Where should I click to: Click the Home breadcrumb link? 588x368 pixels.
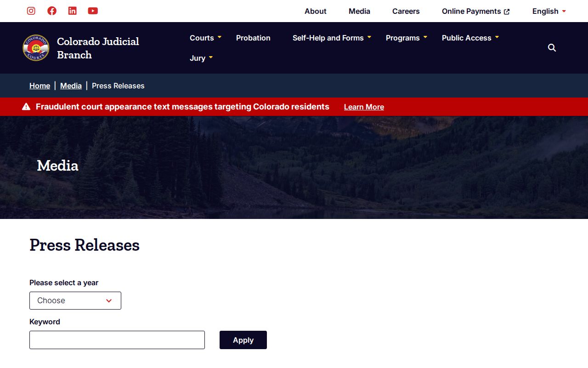tap(40, 86)
